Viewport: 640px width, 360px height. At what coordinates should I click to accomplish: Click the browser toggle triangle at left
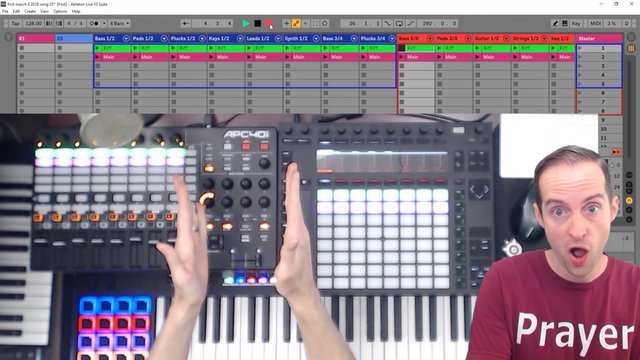[8, 38]
